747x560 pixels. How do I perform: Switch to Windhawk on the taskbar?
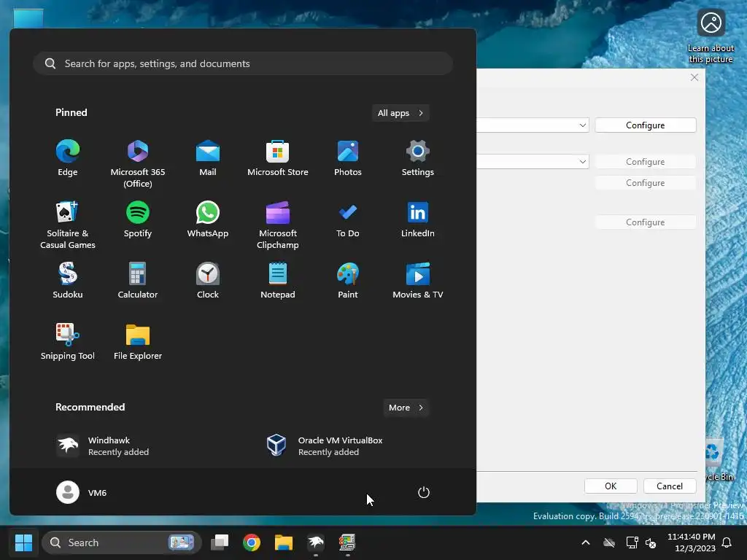tap(315, 542)
